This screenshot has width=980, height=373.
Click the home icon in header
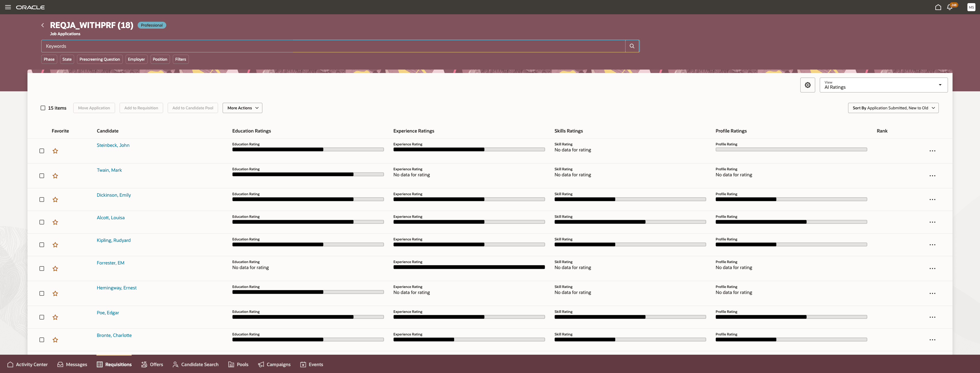(938, 7)
